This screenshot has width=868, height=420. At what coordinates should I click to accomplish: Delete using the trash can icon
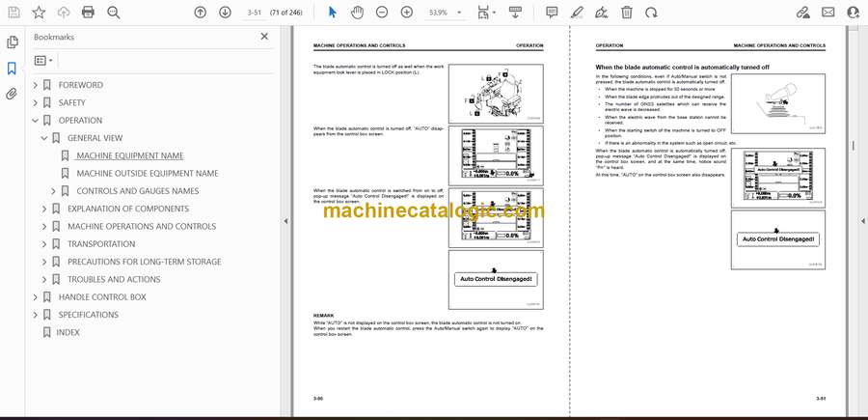(627, 13)
